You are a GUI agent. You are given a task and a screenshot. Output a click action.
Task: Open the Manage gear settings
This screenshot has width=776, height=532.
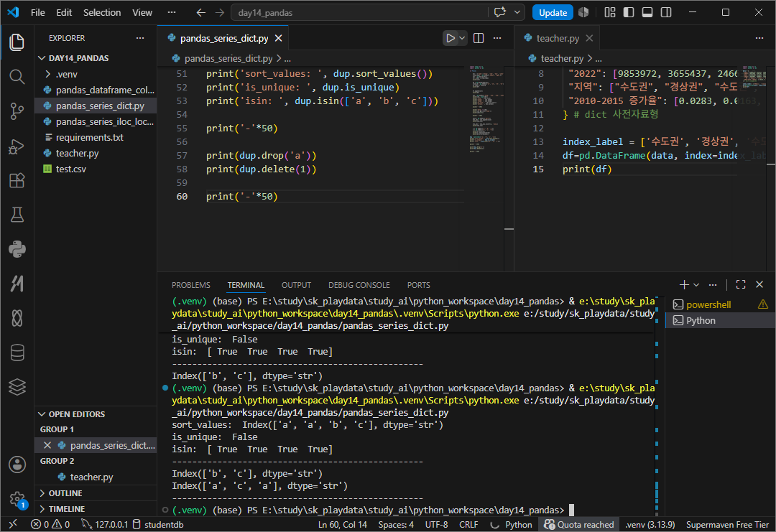pos(17,500)
